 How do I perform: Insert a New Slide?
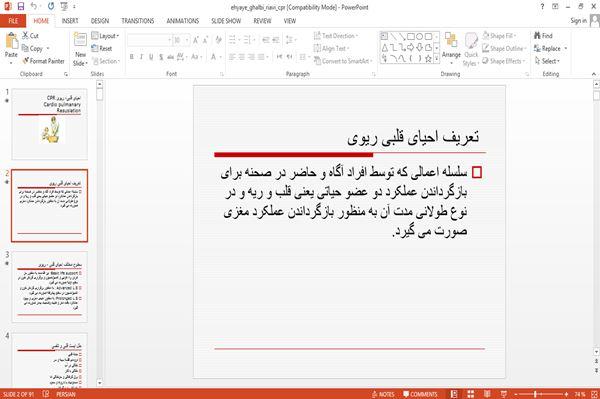pos(80,50)
